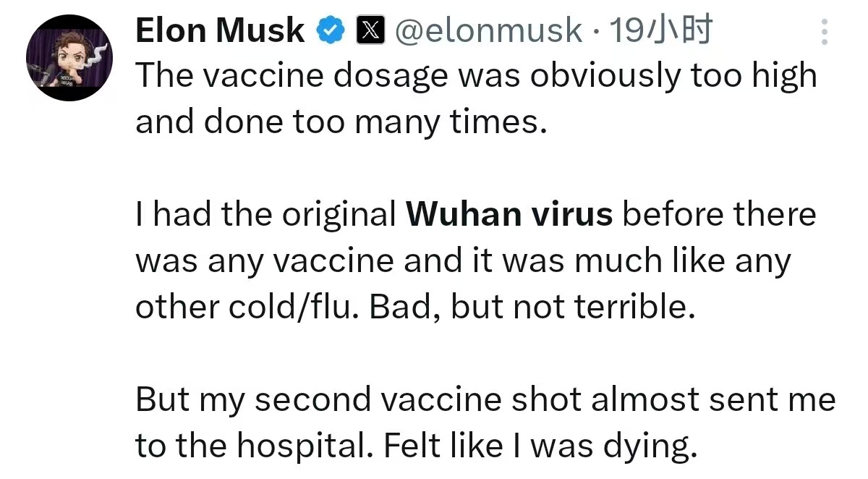Click Elon Musk's profile avatar picture
This screenshot has height=479, width=868.
[69, 58]
